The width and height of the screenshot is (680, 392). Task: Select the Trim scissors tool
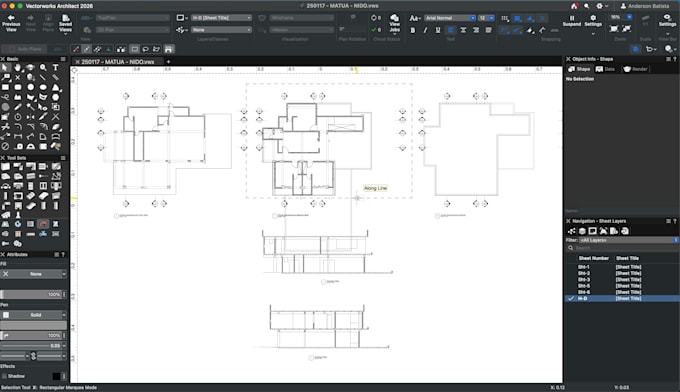[5, 127]
